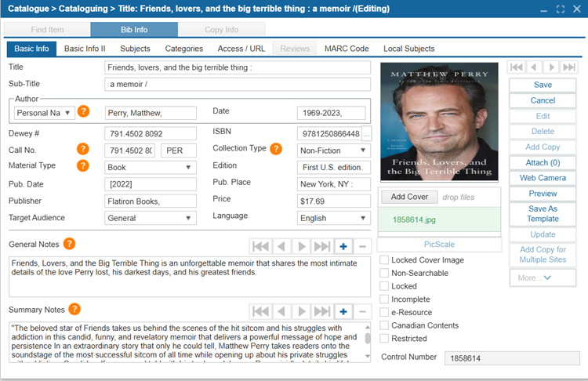
Task: Open ISBN ellipsis lookup button
Action: [366, 133]
